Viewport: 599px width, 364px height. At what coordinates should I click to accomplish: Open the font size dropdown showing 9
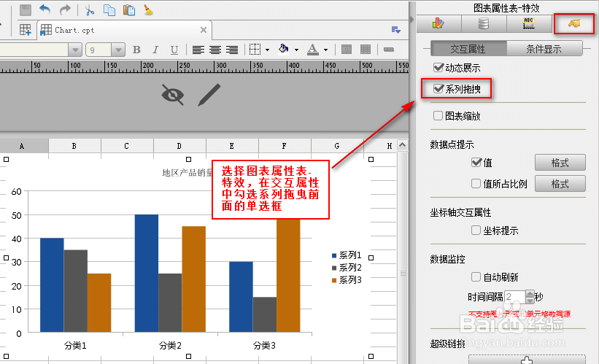[118, 50]
